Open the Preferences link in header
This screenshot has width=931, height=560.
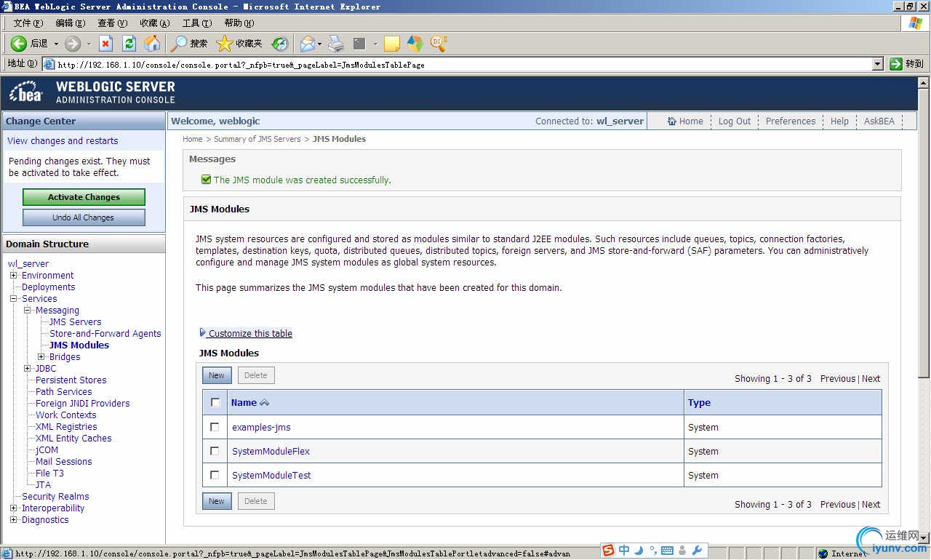(x=791, y=121)
